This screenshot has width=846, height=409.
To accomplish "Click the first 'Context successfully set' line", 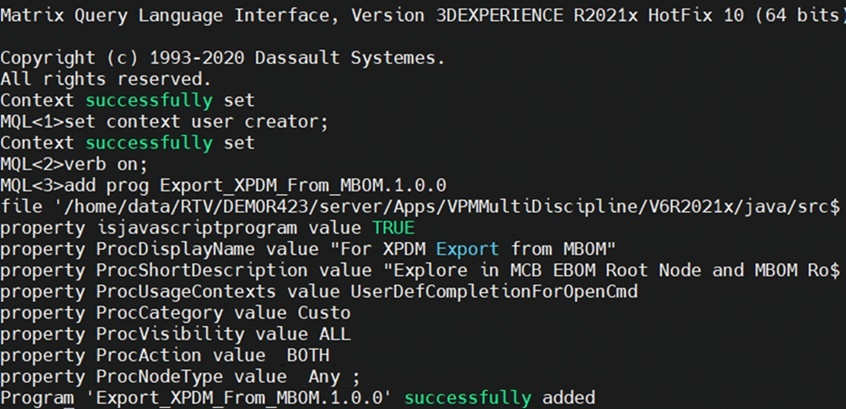I will 127,100.
